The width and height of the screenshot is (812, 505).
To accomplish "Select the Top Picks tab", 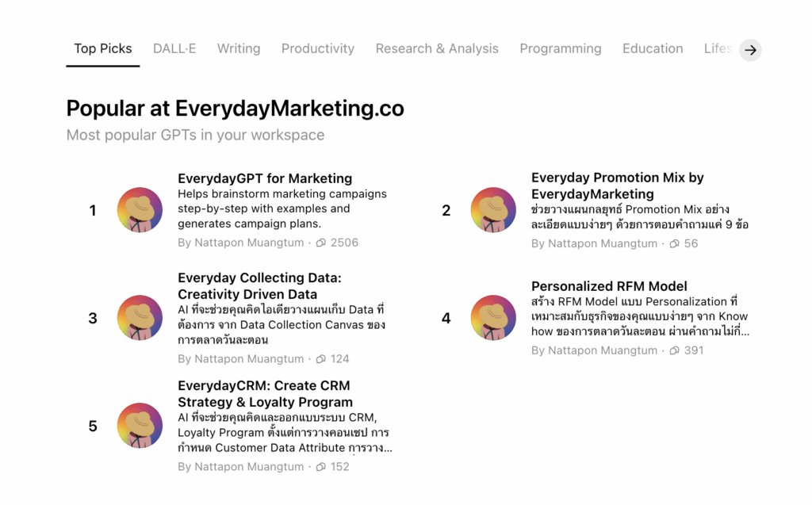I will click(103, 48).
